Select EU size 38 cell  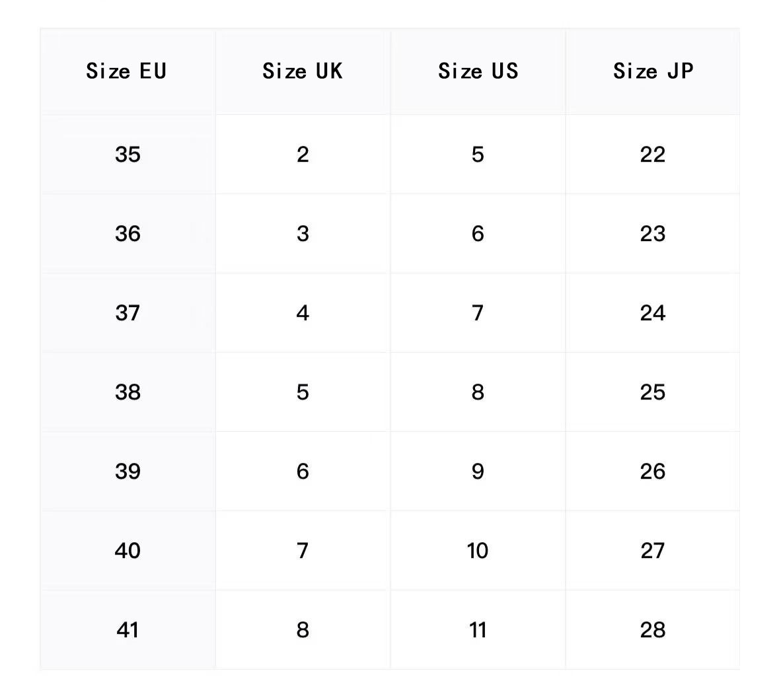[128, 392]
